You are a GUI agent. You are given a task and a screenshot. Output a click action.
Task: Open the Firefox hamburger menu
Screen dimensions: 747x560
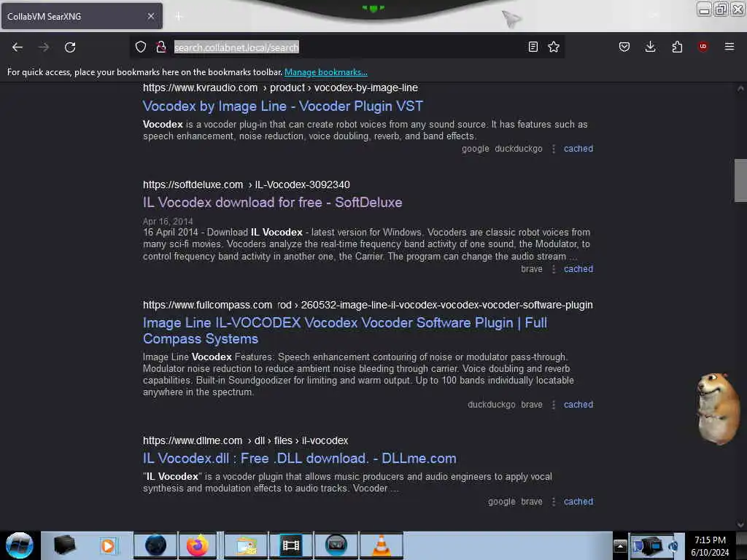(729, 47)
